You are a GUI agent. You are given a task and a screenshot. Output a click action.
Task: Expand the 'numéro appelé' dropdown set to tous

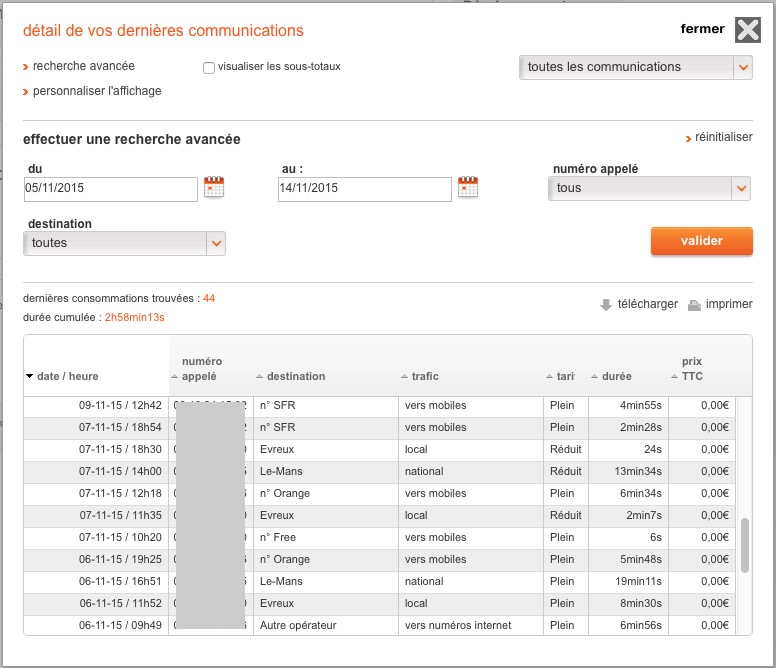[649, 188]
